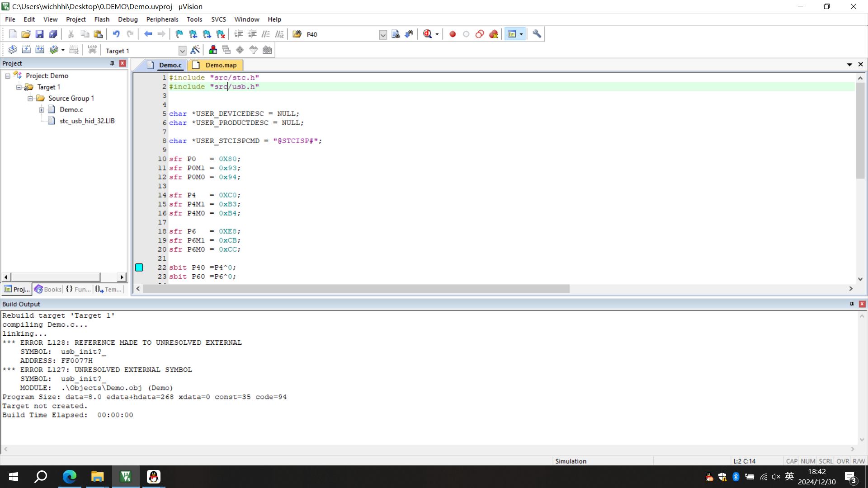Navigate backwards with blue arrow icon
The height and width of the screenshot is (488, 868).
(x=148, y=34)
